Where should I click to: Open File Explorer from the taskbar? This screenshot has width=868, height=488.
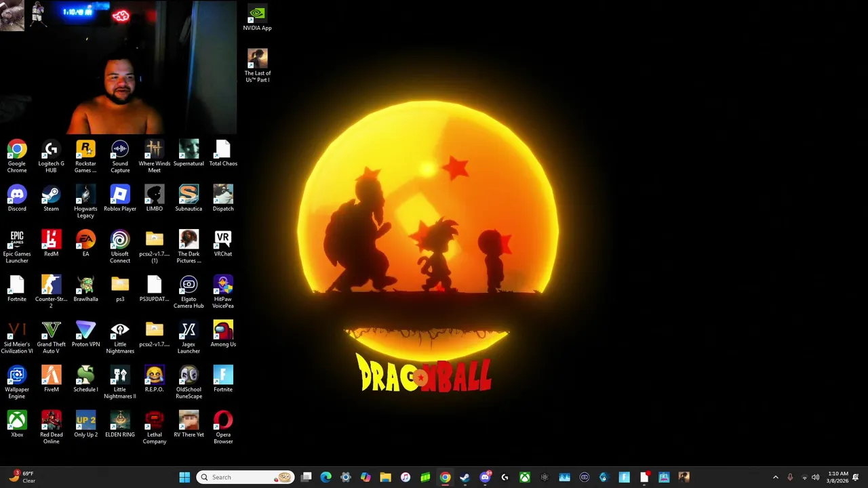pos(385,477)
